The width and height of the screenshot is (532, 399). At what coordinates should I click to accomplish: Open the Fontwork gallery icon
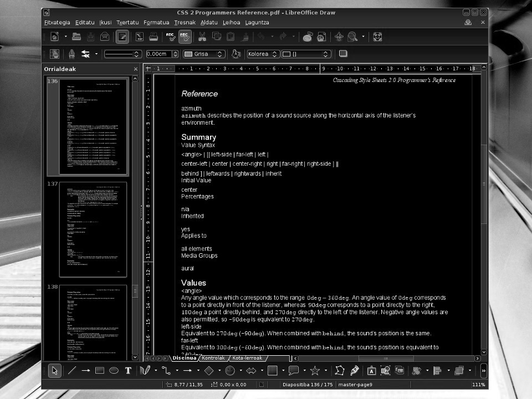371,371
